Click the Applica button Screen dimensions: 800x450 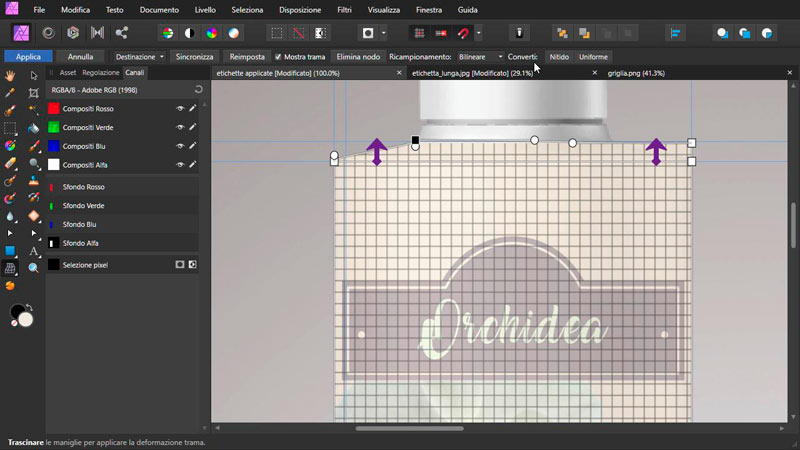tap(28, 57)
